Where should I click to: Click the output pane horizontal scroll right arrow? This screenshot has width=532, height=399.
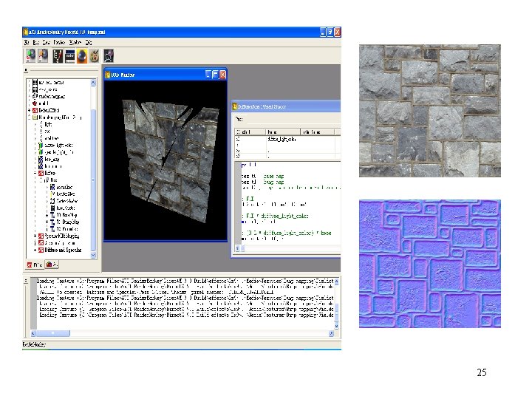pyautogui.click(x=331, y=333)
